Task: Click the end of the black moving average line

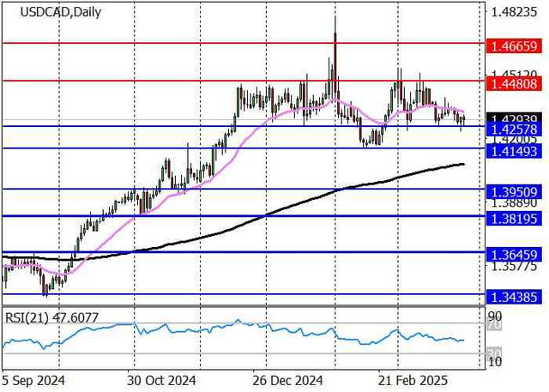Action: tap(463, 164)
